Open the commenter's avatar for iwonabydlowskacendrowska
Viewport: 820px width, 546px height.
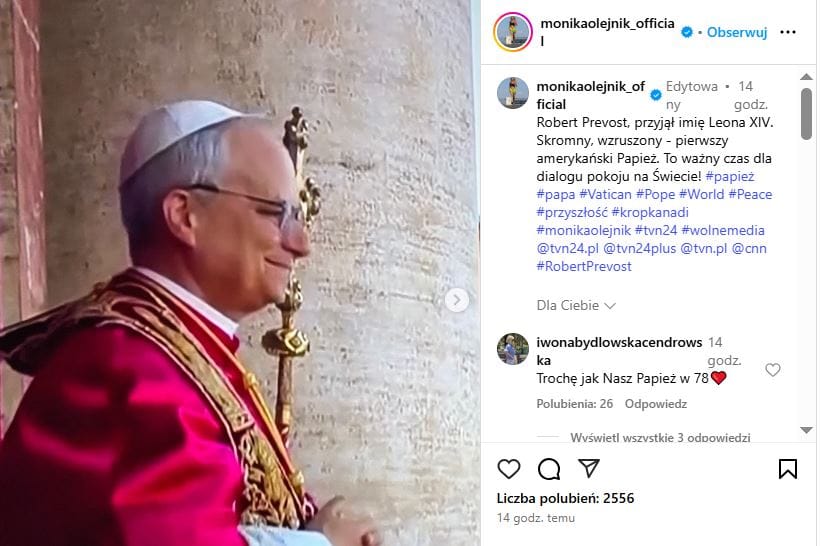tap(512, 349)
